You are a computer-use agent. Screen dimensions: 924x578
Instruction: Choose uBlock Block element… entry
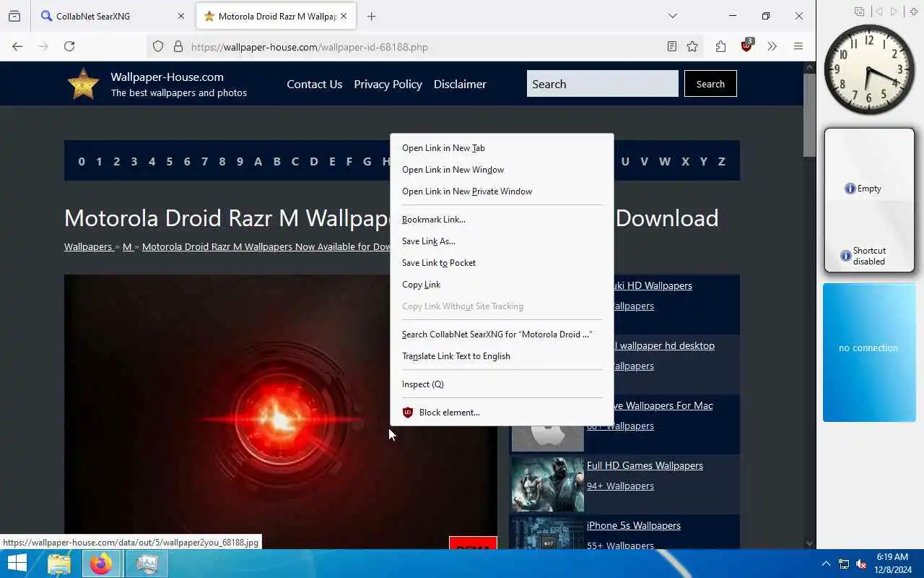point(502,413)
